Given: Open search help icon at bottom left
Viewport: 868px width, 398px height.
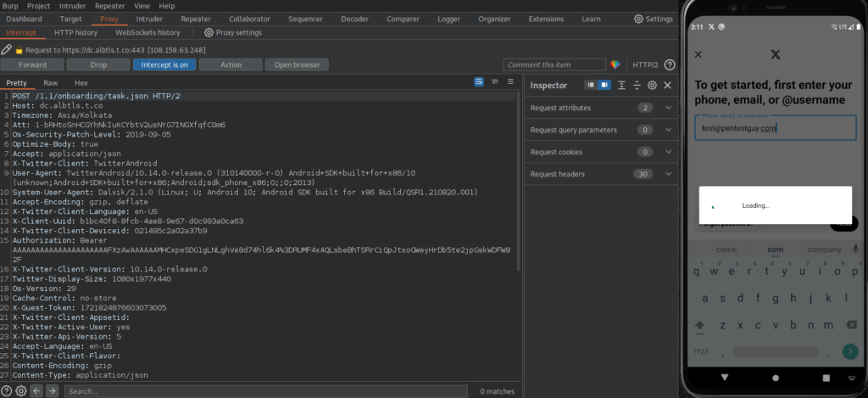Looking at the screenshot, I should point(7,391).
